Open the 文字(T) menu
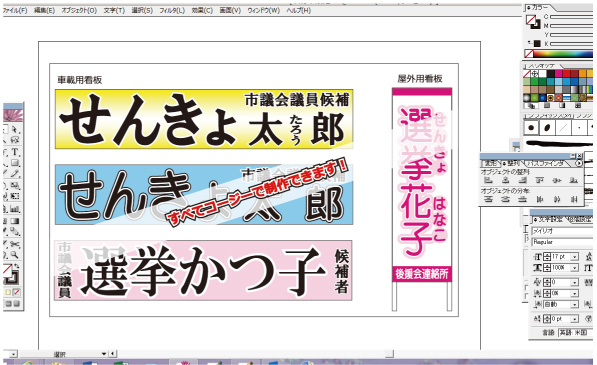The width and height of the screenshot is (597, 365). pyautogui.click(x=114, y=11)
